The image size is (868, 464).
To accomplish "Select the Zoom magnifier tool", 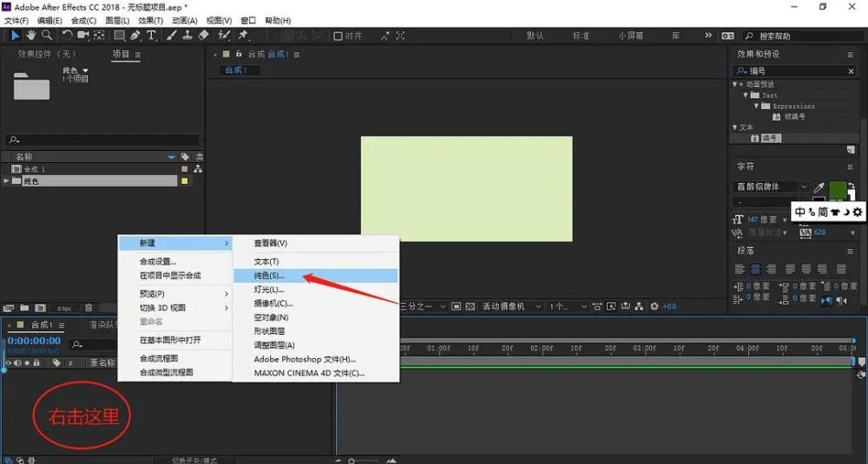I will coord(47,36).
